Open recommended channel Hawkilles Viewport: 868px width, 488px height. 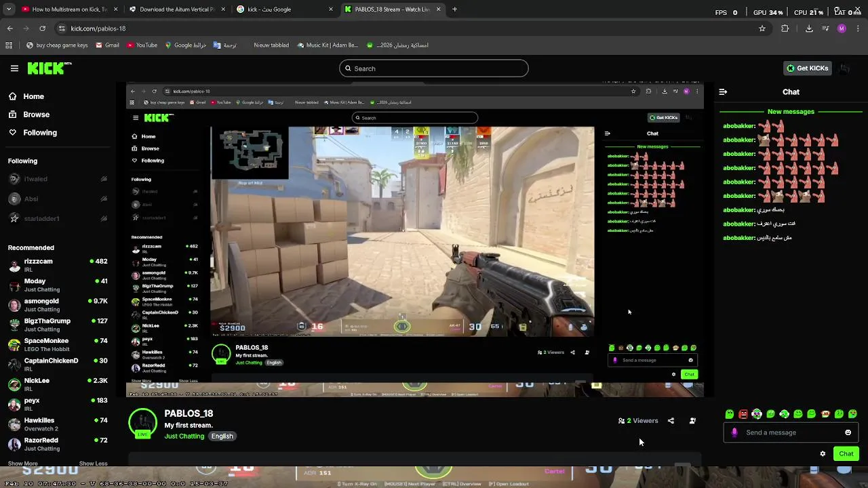(58, 424)
